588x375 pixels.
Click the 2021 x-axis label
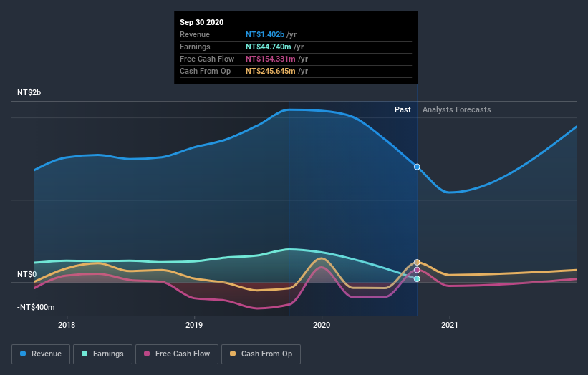coord(449,325)
